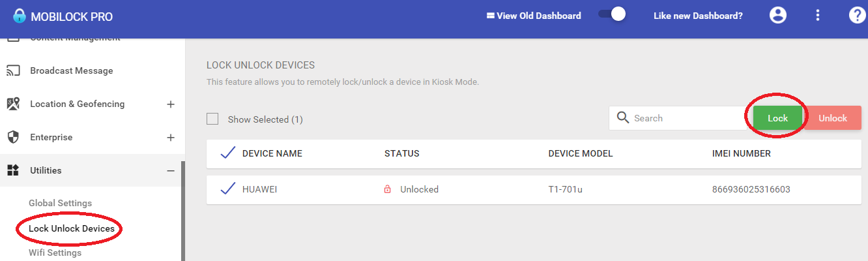Expand Location & Geofencing with plus
This screenshot has height=261, width=868.
pyautogui.click(x=171, y=104)
